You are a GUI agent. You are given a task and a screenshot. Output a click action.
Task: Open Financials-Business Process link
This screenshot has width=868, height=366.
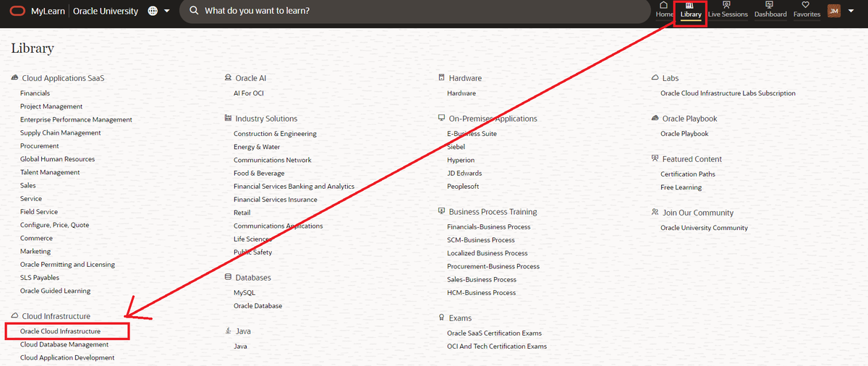tap(488, 227)
